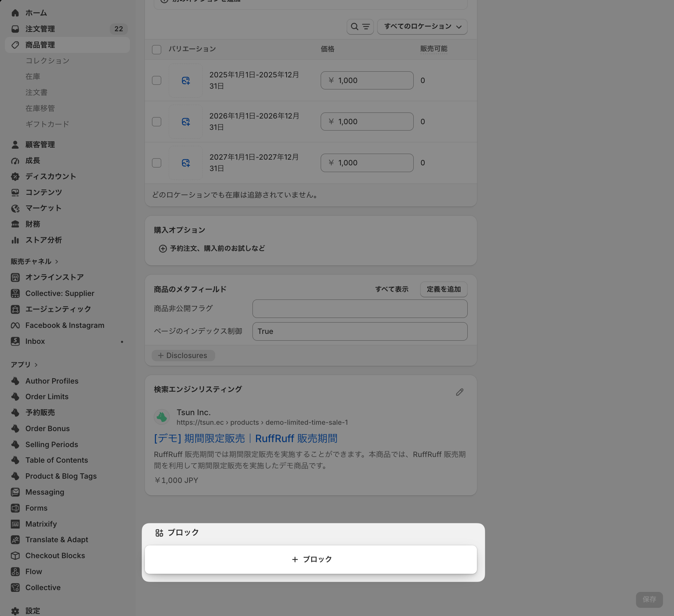674x616 pixels.
Task: Click the Author Profiles app icon
Action: (15, 381)
